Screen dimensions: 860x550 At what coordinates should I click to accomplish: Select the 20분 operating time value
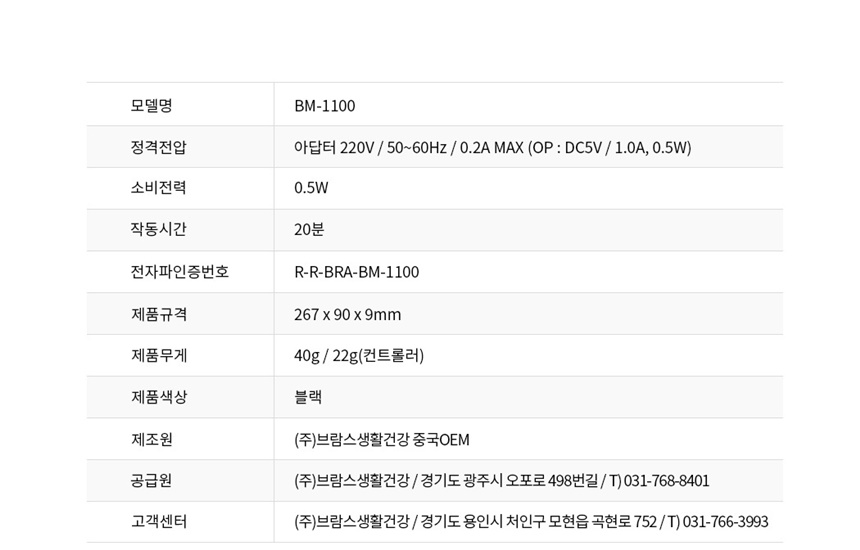tap(309, 229)
